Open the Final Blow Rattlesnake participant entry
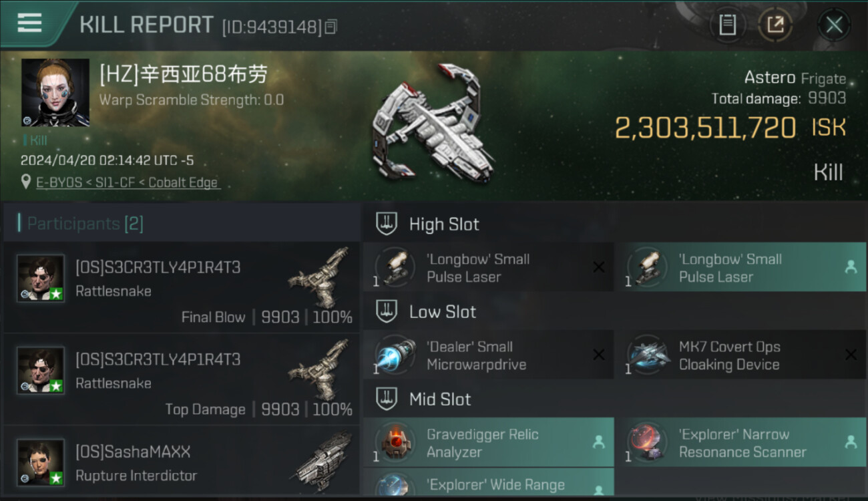The image size is (868, 501). click(182, 288)
